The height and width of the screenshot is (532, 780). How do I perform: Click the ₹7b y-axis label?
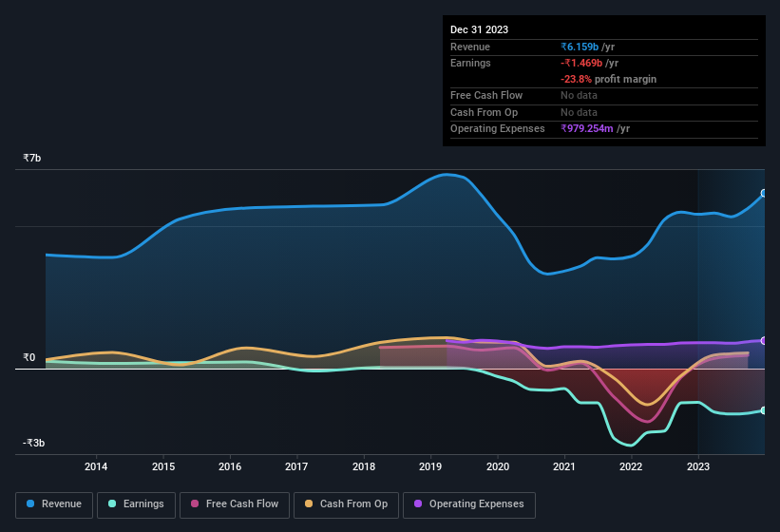(x=32, y=158)
